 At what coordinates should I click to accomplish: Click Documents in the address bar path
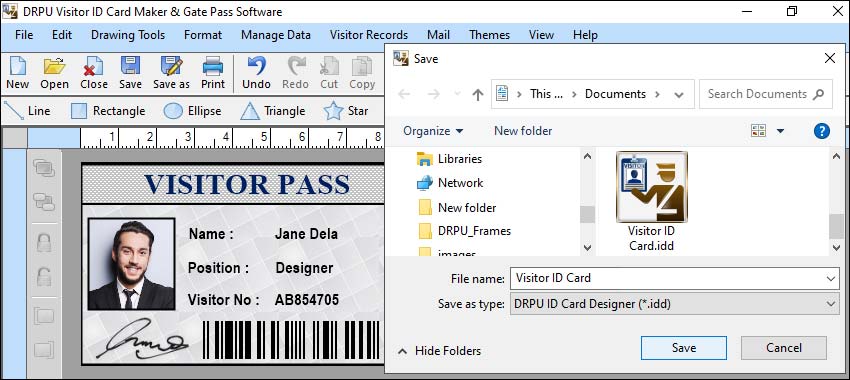615,94
